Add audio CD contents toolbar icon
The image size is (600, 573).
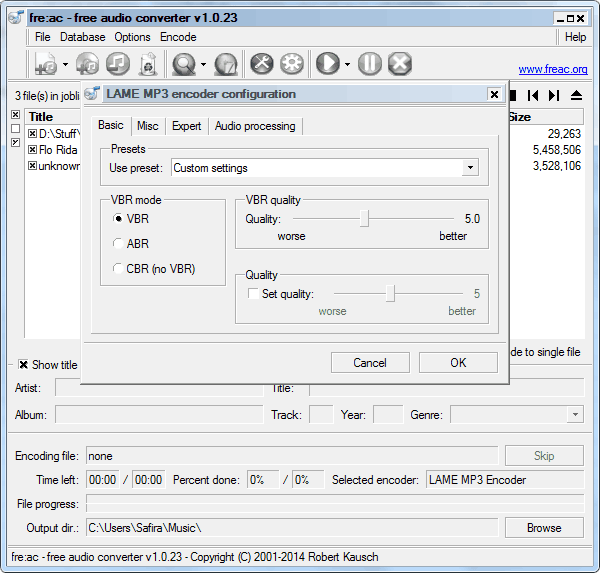88,64
